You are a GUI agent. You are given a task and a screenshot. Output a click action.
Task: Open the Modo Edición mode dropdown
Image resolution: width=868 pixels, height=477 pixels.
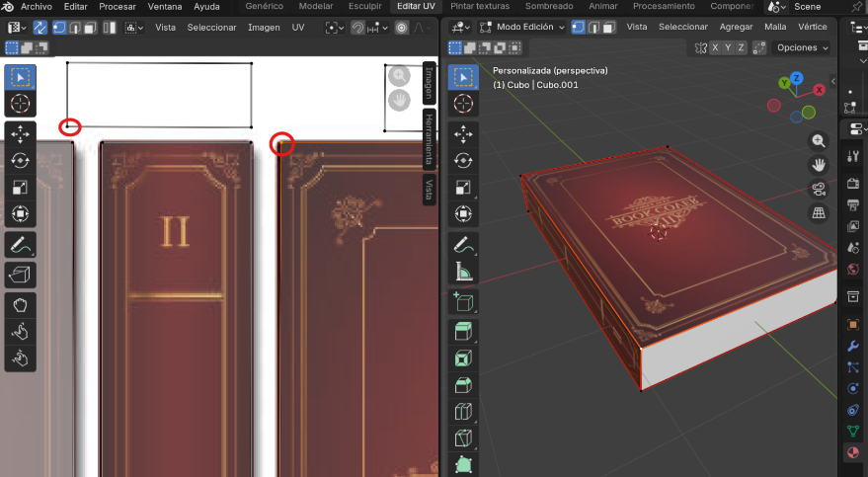coord(521,28)
